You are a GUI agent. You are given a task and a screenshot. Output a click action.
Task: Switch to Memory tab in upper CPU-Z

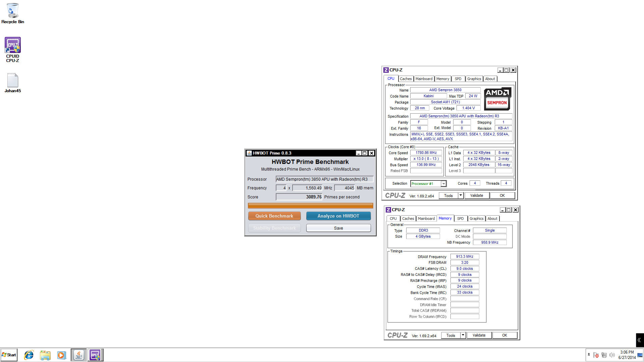(x=443, y=79)
